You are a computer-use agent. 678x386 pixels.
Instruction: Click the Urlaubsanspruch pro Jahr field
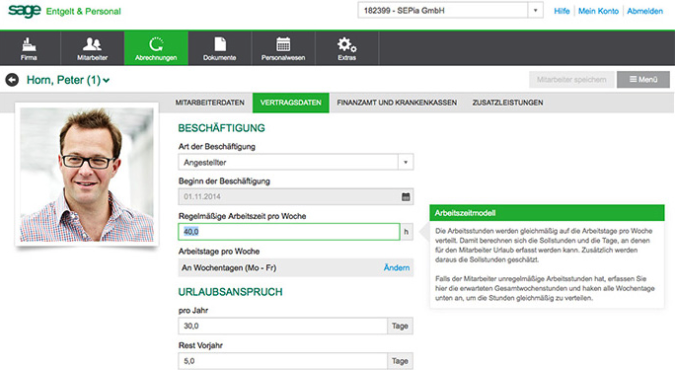click(283, 326)
